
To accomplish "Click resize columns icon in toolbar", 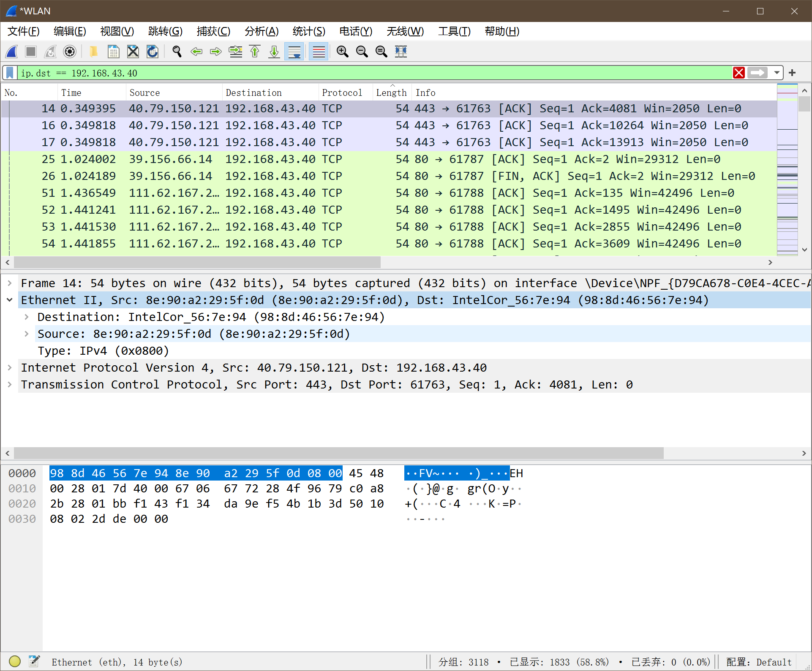I will pyautogui.click(x=401, y=52).
